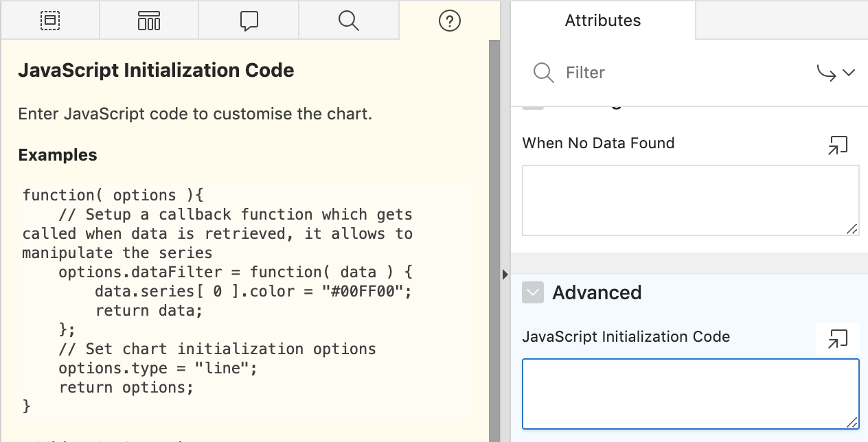
Task: Switch to the Component View tab icon
Action: (x=149, y=21)
